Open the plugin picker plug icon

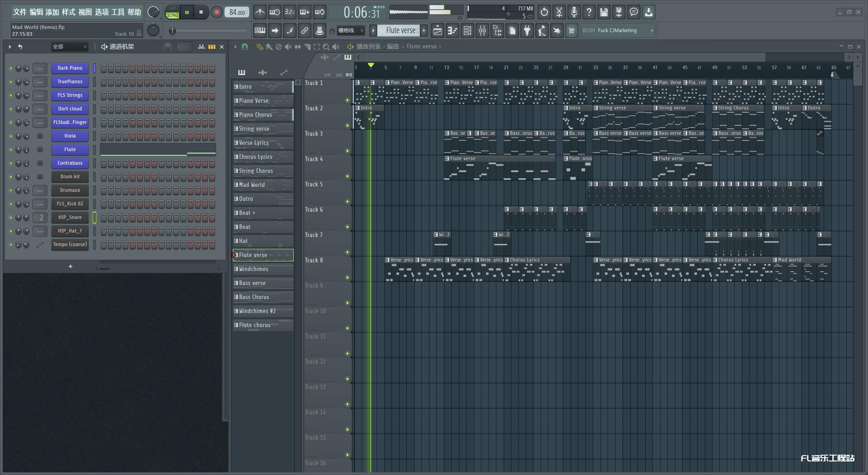pyautogui.click(x=527, y=30)
